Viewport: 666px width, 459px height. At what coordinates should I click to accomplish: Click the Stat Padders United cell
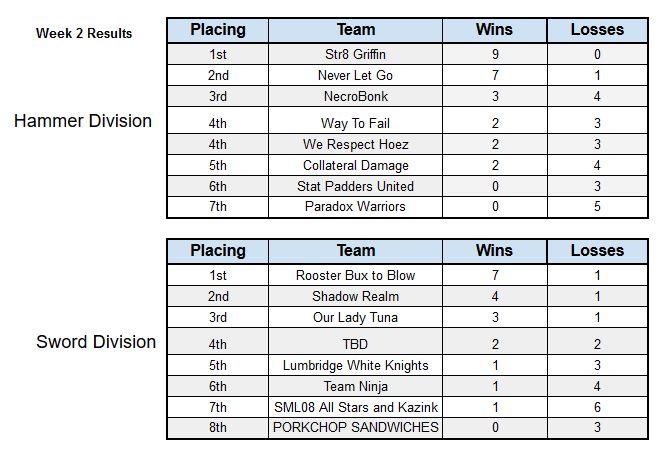coord(356,186)
